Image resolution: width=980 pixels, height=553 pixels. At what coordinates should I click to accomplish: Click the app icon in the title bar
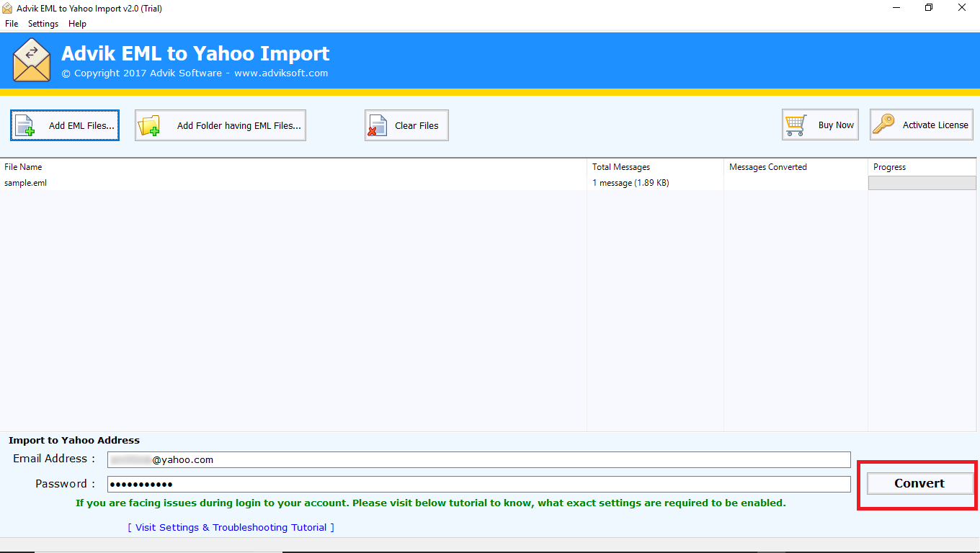[7, 8]
